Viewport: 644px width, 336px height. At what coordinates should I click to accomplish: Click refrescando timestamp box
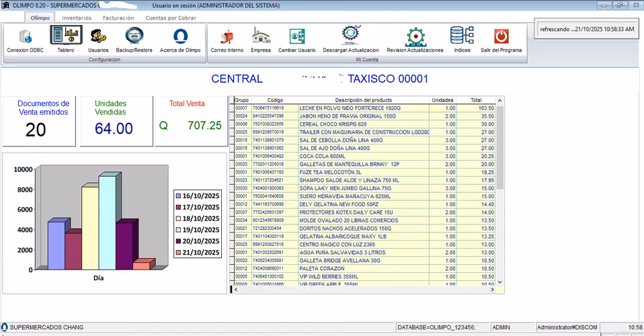[587, 29]
